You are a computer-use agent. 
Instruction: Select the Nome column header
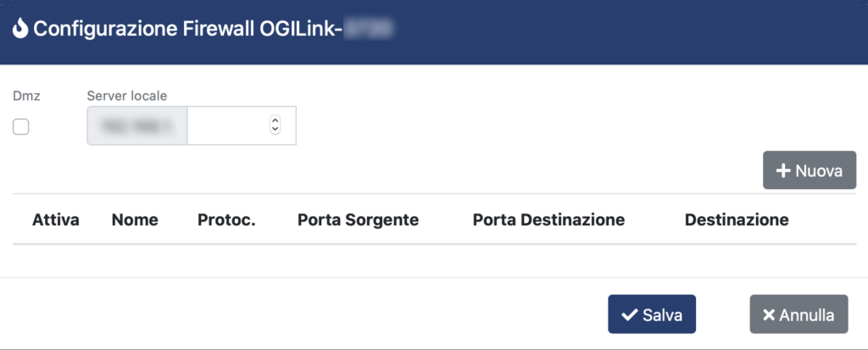click(x=135, y=219)
